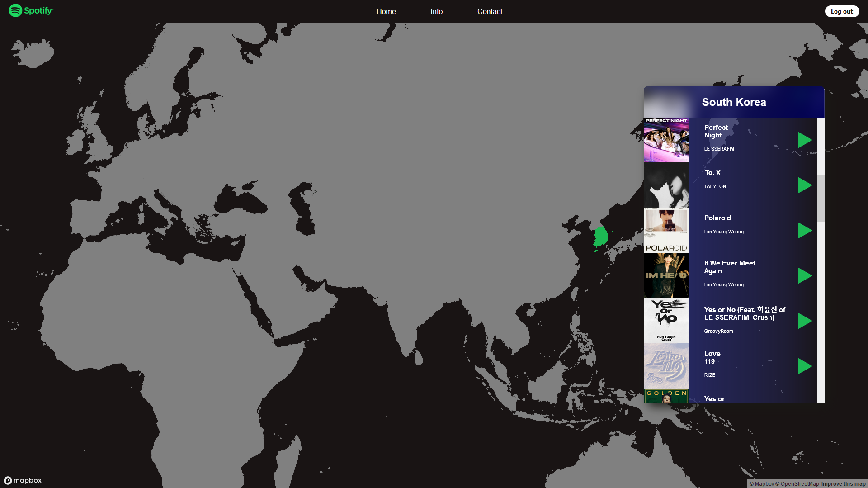
Task: Select the Yes or No album cover
Action: tap(666, 321)
